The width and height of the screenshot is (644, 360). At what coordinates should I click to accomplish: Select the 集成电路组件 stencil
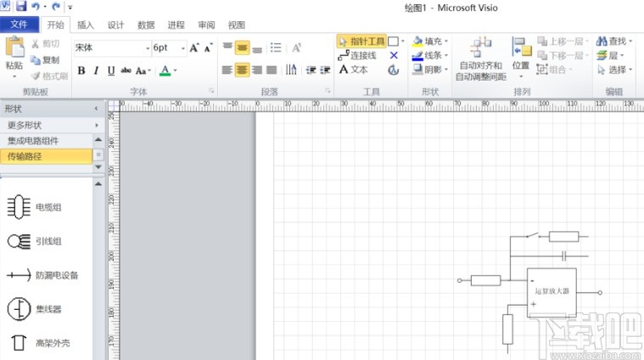click(47, 141)
